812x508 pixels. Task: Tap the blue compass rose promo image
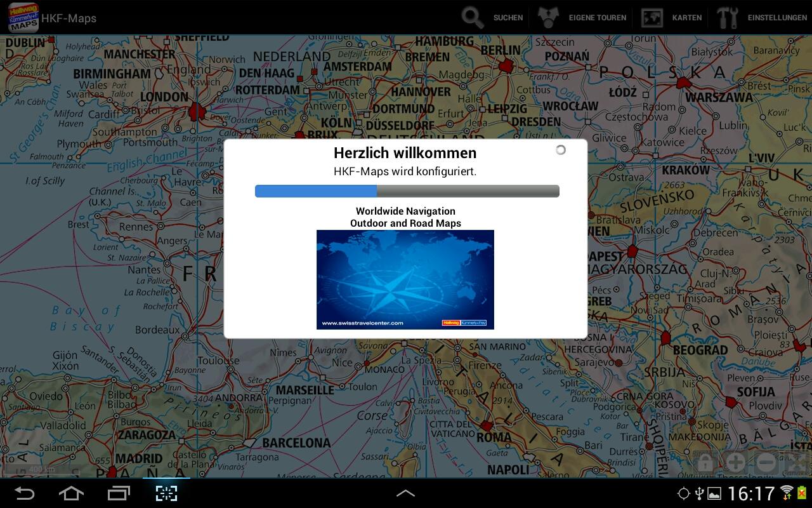point(405,279)
